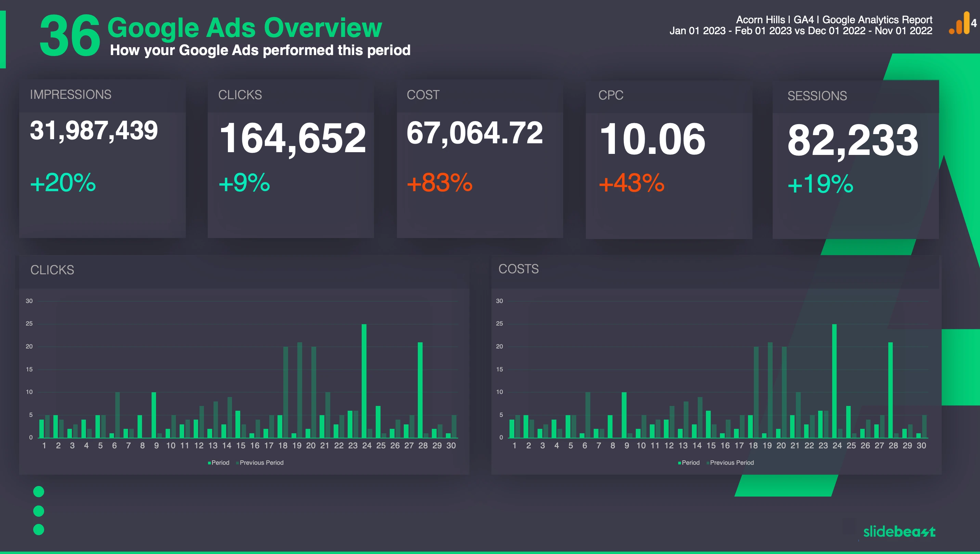980x554 pixels.
Task: Click y-axis label 20 in COSTS chart
Action: (x=499, y=346)
